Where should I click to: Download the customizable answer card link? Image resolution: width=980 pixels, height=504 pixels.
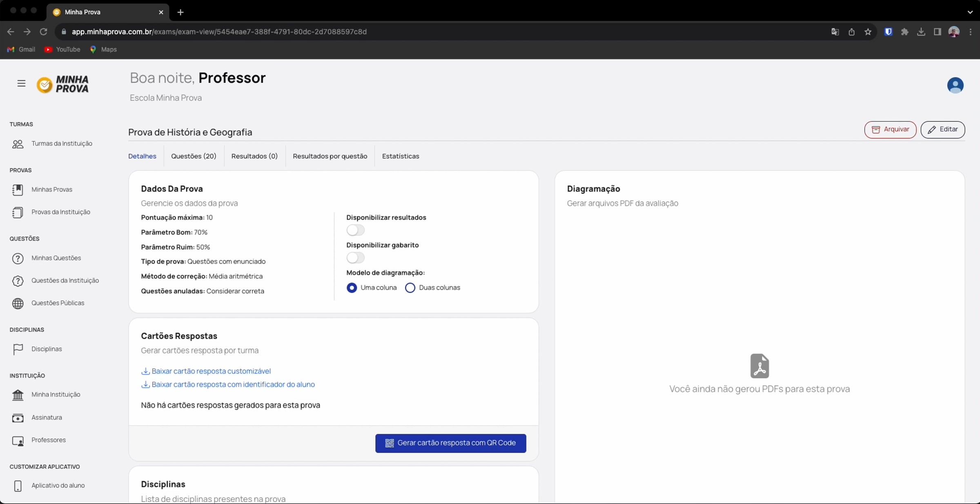click(211, 371)
